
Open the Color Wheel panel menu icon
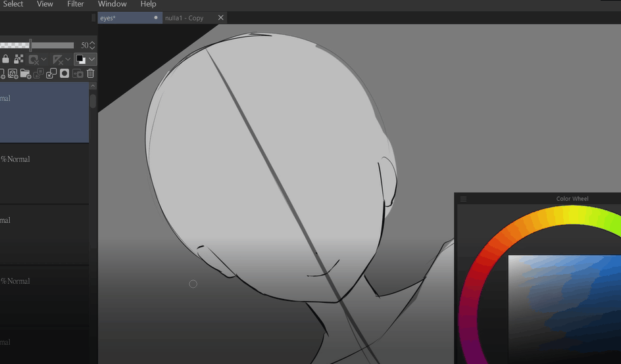(463, 199)
